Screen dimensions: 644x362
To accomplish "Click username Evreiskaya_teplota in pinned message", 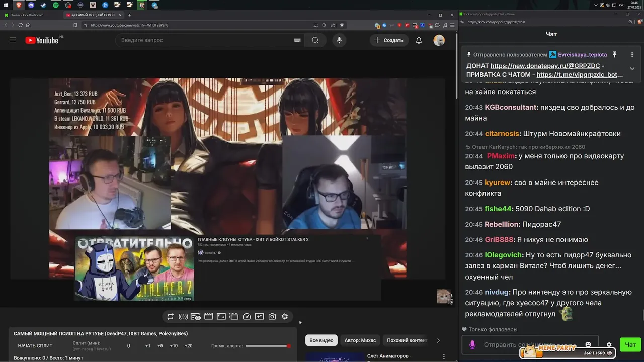I will [582, 54].
